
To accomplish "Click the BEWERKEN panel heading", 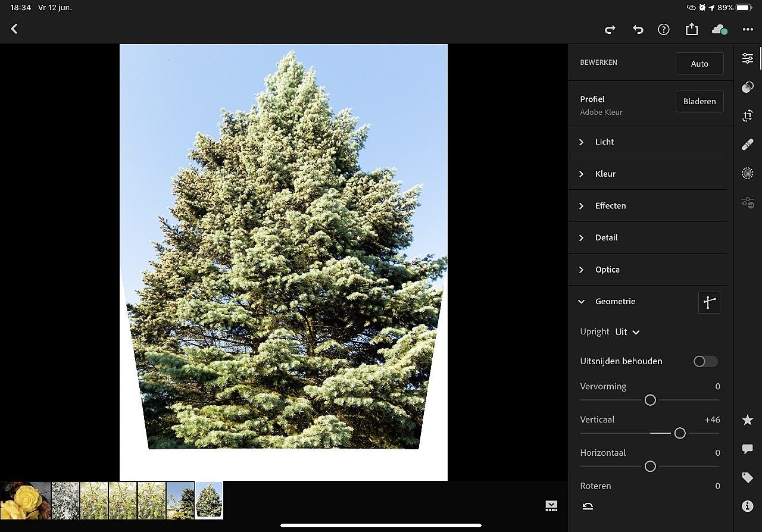I will pos(598,62).
